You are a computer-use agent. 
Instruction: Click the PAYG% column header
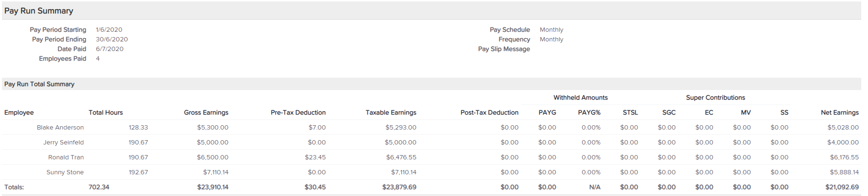[x=589, y=112]
